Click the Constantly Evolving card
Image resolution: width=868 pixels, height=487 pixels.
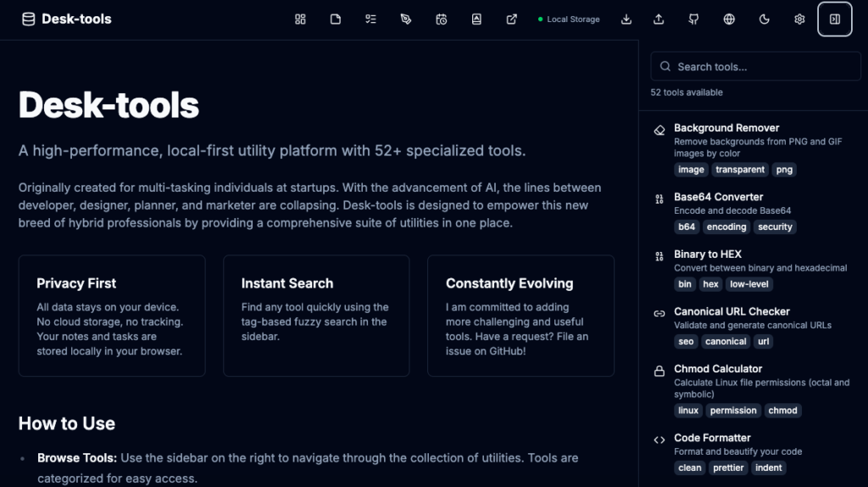coord(521,316)
